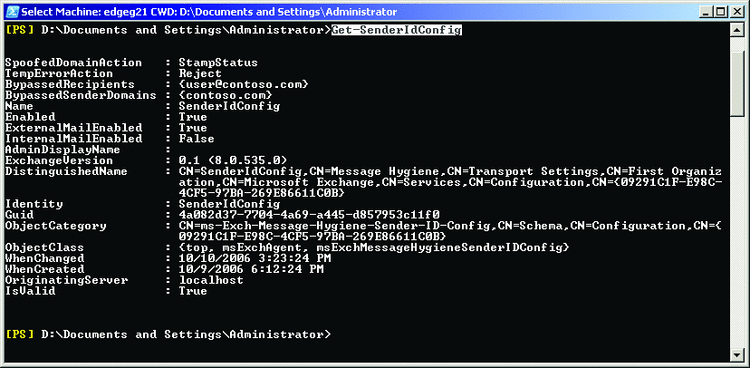
Task: Click the PowerShell icon in the title bar
Action: tap(12, 11)
